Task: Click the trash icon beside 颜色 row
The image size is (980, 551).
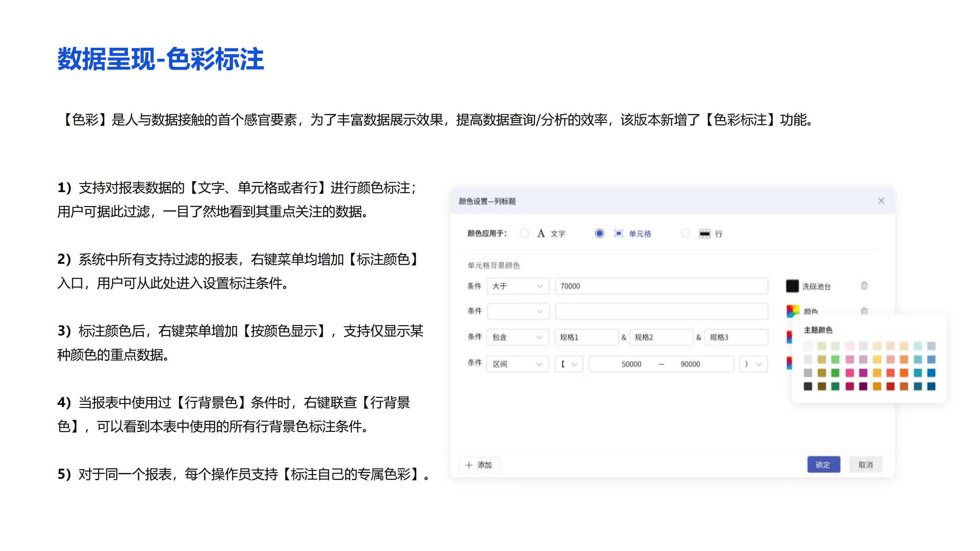Action: [x=864, y=311]
